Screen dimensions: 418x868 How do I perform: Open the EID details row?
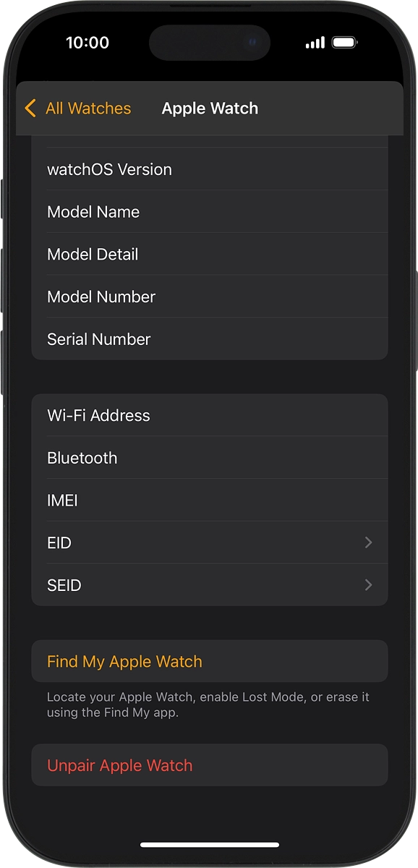click(x=210, y=542)
